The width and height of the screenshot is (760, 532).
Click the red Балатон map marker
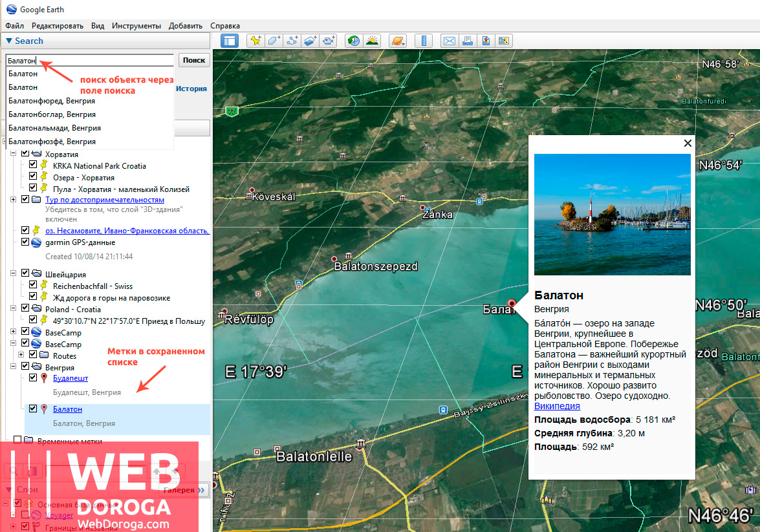point(512,304)
